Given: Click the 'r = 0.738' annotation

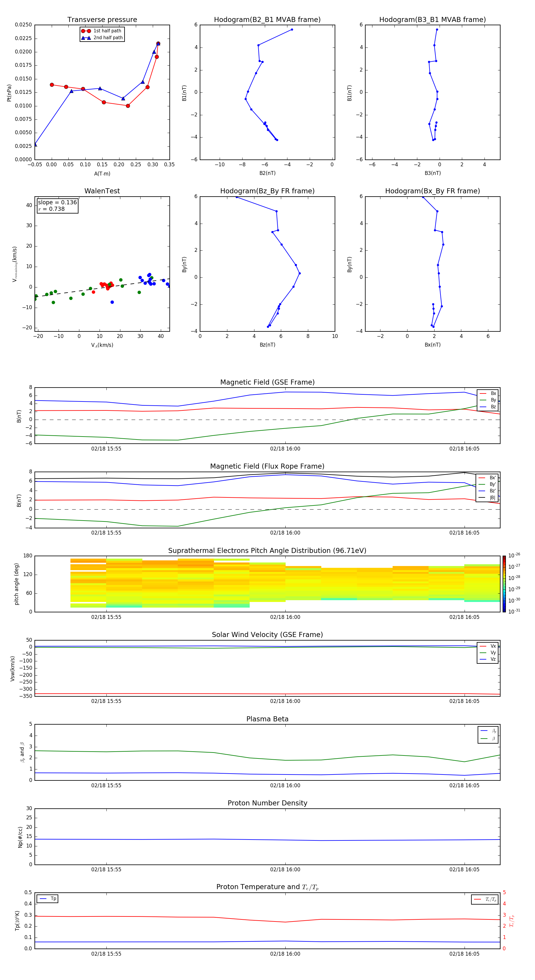Looking at the screenshot, I should (51, 209).
